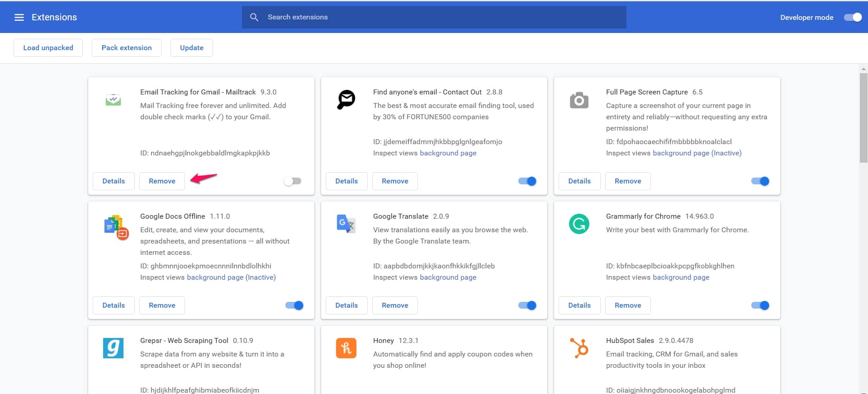Image resolution: width=868 pixels, height=394 pixels.
Task: Inspect Full Page Screen Capture background page
Action: 697,153
